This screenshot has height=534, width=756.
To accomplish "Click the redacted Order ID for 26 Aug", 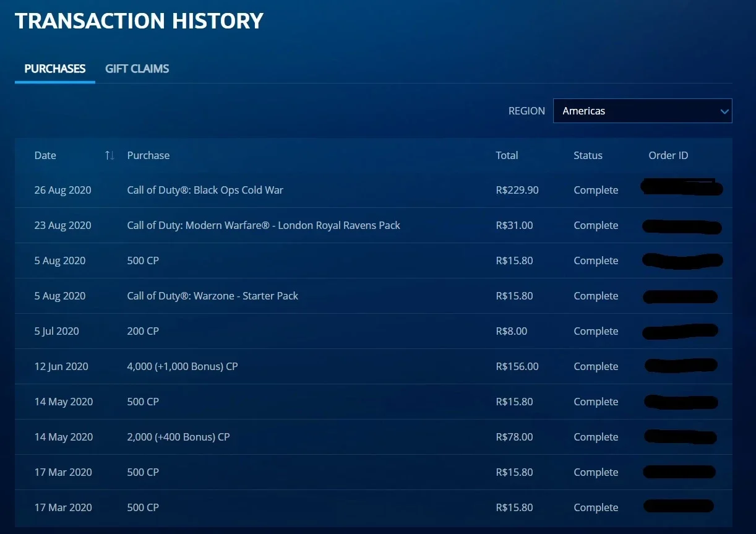I will click(x=682, y=187).
